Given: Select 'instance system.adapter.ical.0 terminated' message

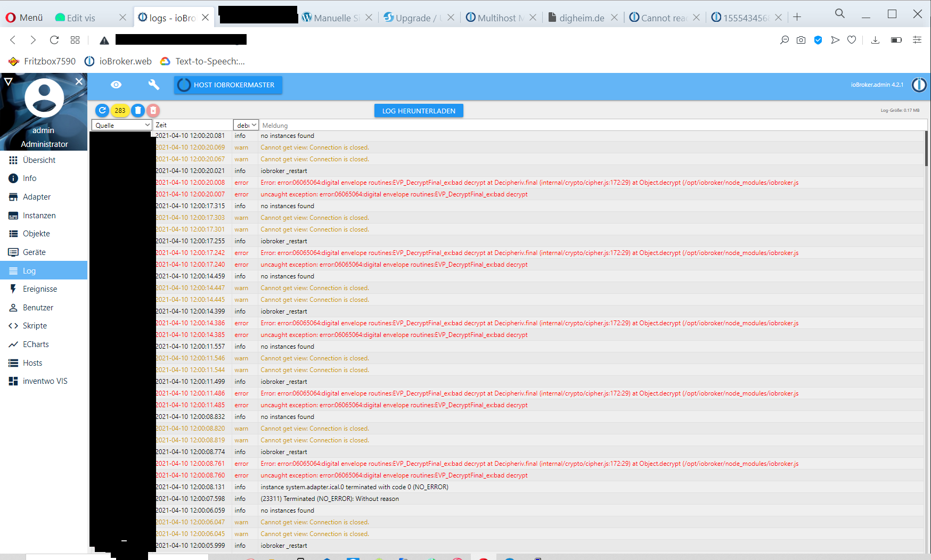Looking at the screenshot, I should point(354,487).
